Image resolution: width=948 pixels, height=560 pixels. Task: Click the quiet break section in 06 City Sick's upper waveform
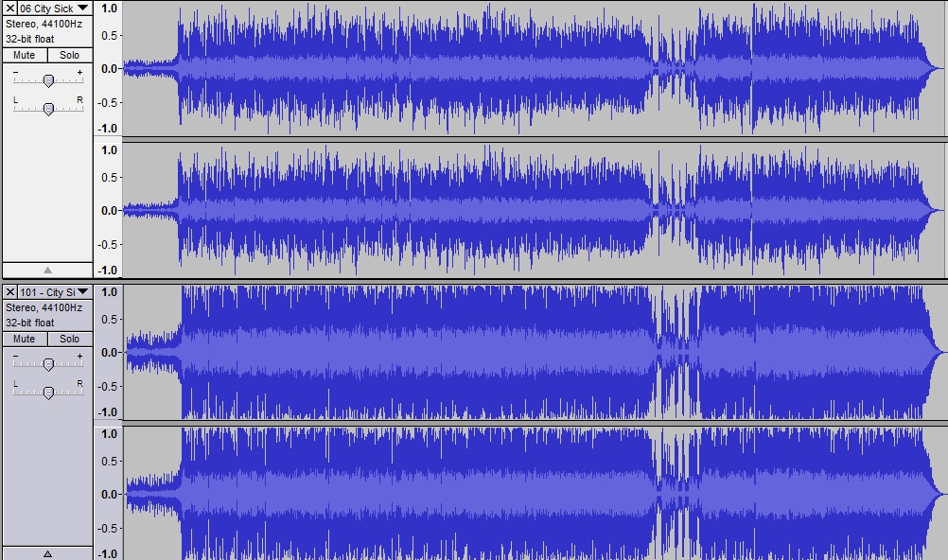pos(674,68)
